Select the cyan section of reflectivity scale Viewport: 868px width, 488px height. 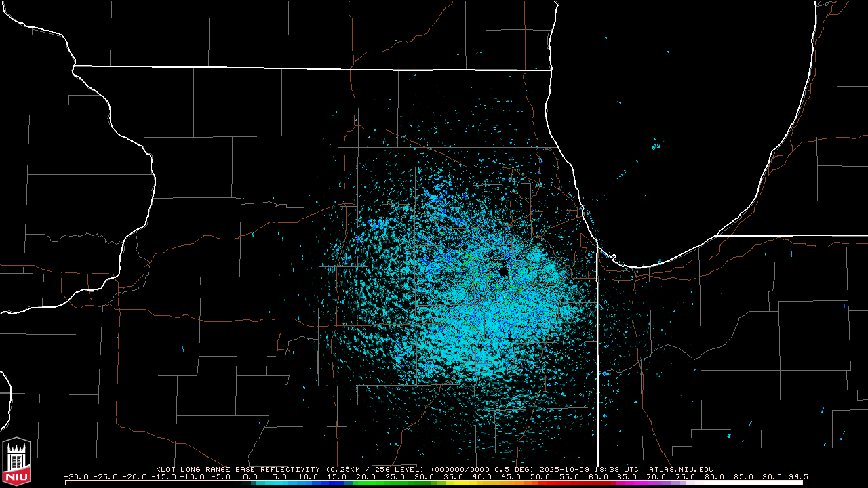[285, 483]
